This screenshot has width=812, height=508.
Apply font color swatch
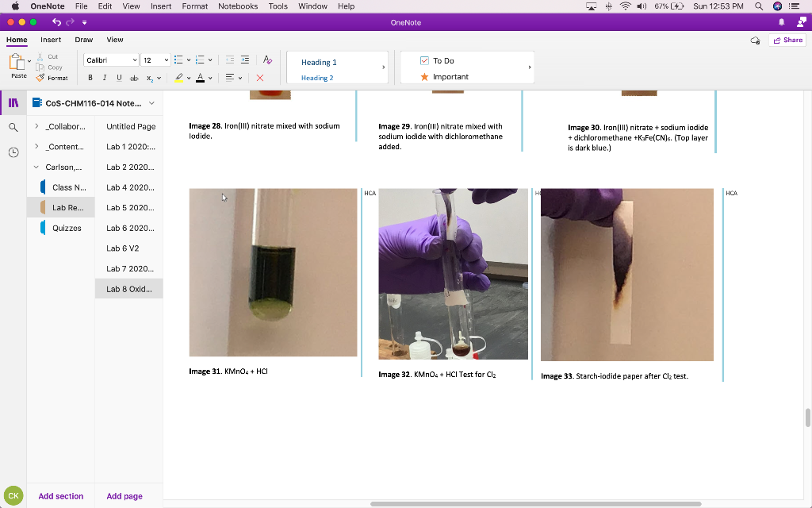[x=200, y=78]
